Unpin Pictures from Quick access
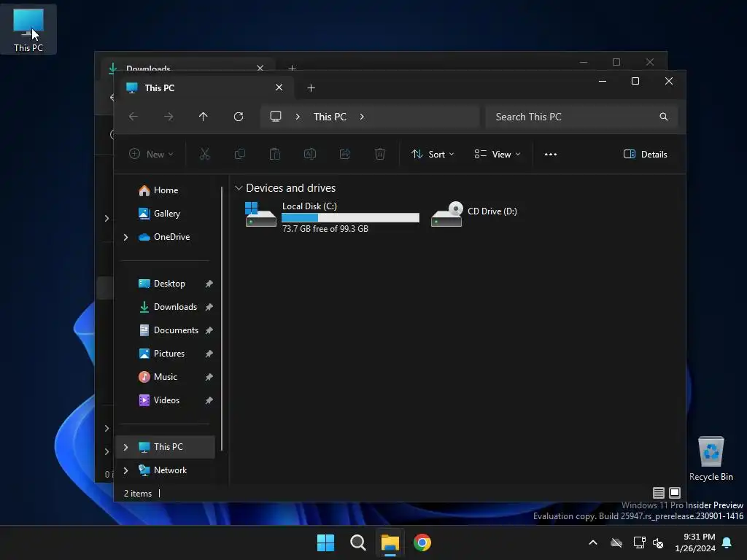 [x=209, y=354]
